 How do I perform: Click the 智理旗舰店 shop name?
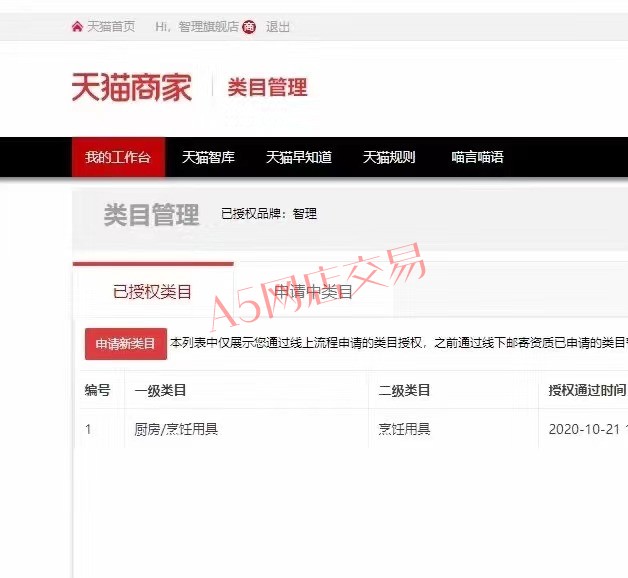point(208,27)
